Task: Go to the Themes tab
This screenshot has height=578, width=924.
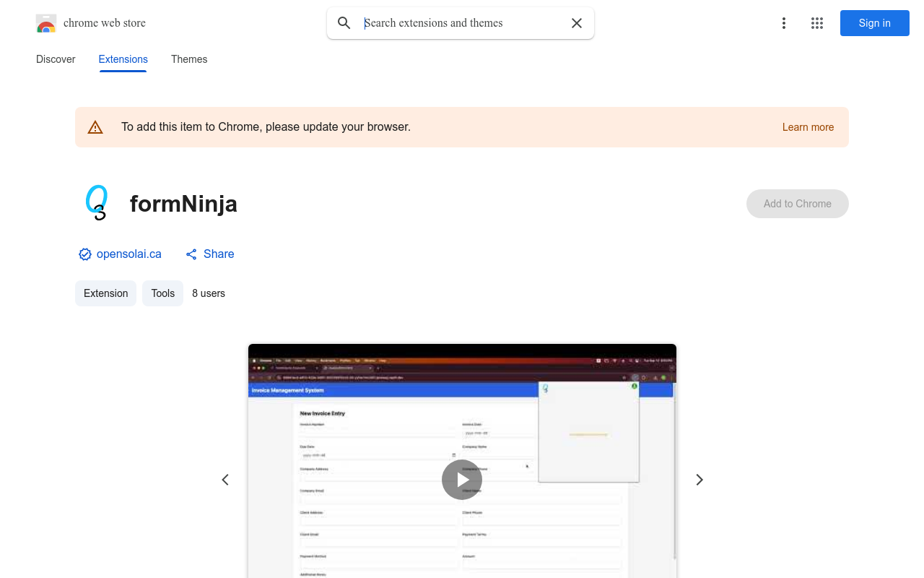Action: click(x=189, y=59)
